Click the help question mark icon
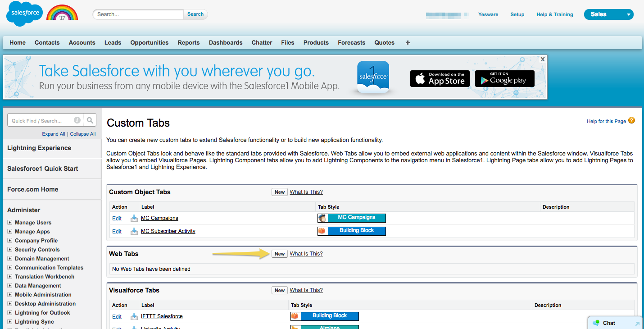Image resolution: width=644 pixels, height=329 pixels. tap(631, 120)
